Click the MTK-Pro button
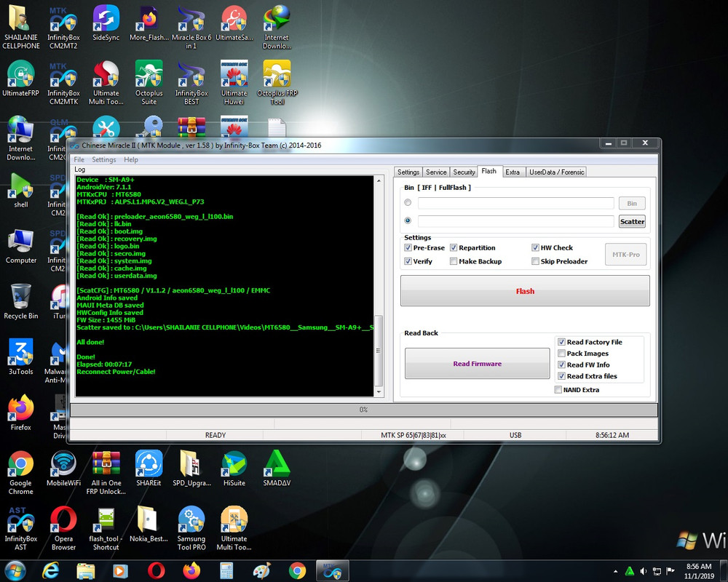The width and height of the screenshot is (728, 582). pos(626,255)
